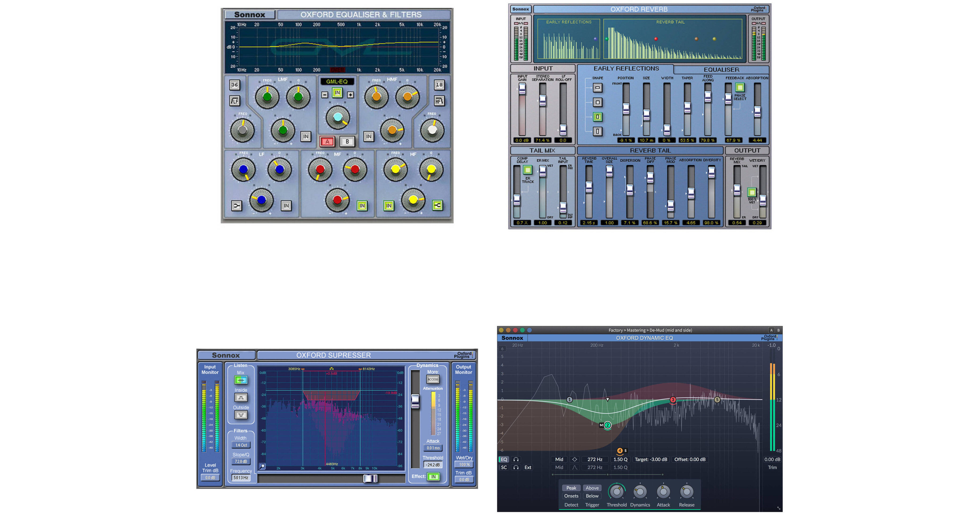Click the 3085Hz lower band edge handle
Image resolution: width=980 pixels, height=514 pixels.
coord(303,369)
